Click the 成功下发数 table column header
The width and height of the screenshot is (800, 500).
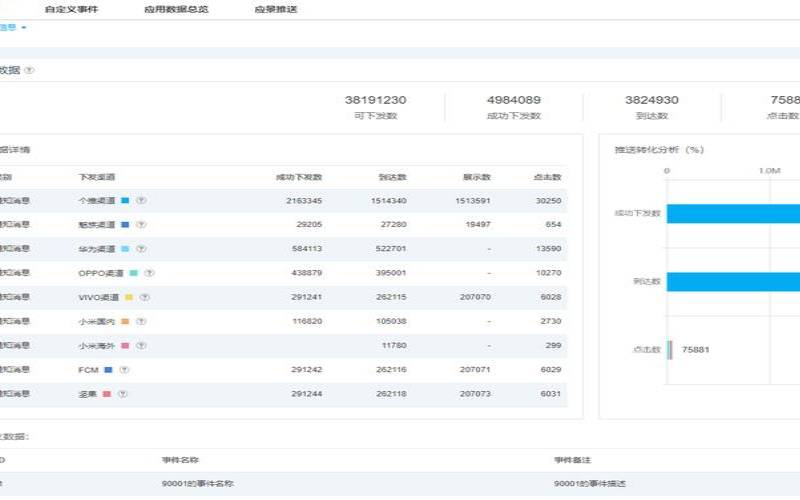299,177
